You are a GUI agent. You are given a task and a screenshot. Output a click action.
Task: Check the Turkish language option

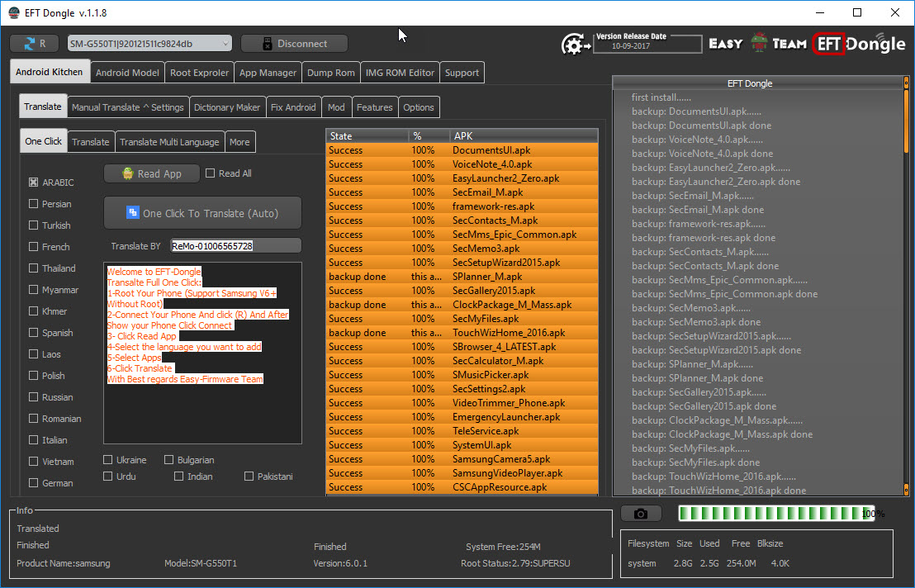click(33, 225)
